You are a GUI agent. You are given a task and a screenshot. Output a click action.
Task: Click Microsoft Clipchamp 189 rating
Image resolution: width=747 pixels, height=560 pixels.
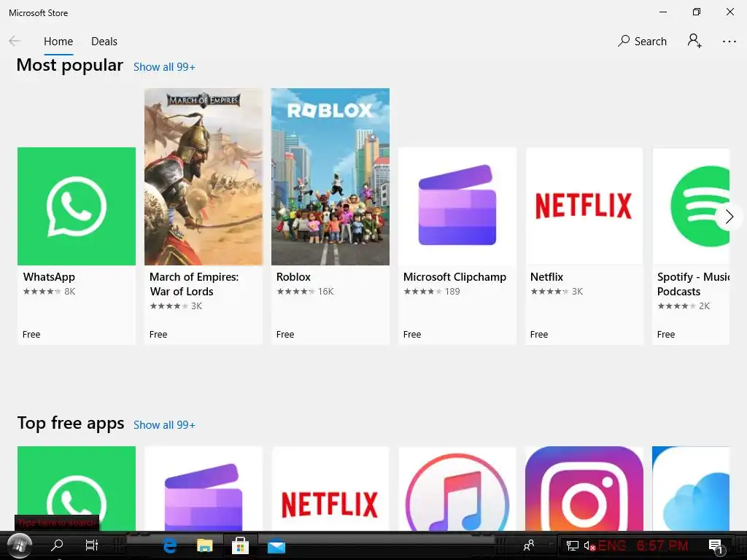pos(432,292)
